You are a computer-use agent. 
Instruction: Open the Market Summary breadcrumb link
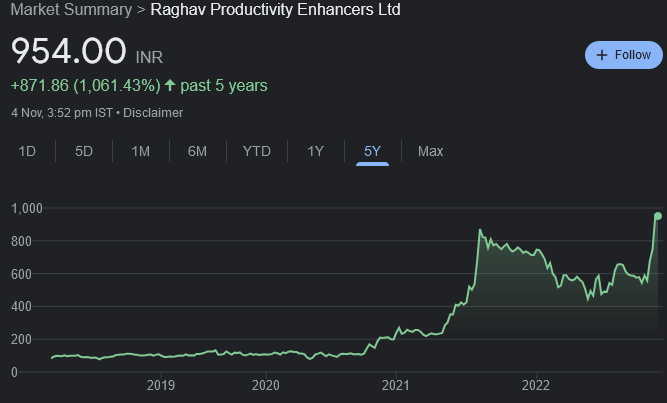pyautogui.click(x=67, y=10)
